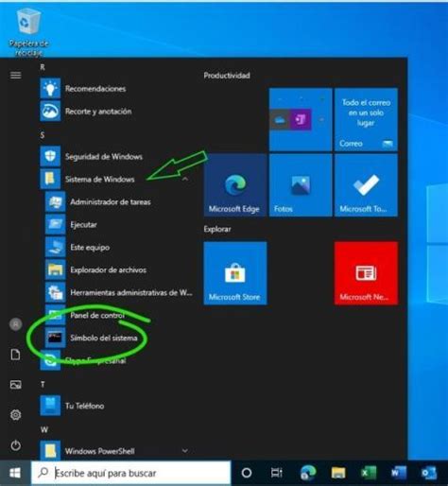Open Documents from the Start sidebar
Viewport: 448px width, 486px height.
tap(16, 355)
